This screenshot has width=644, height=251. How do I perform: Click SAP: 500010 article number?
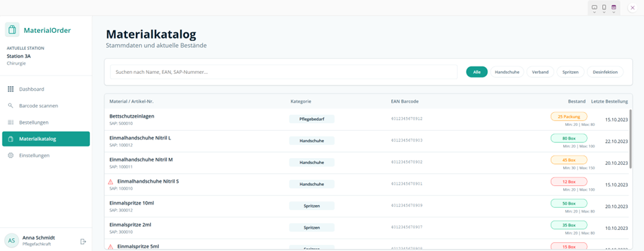(121, 124)
